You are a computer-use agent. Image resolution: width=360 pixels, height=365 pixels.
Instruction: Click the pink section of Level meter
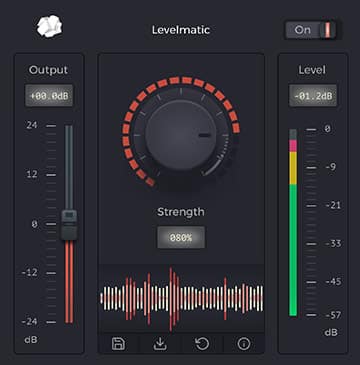[293, 146]
